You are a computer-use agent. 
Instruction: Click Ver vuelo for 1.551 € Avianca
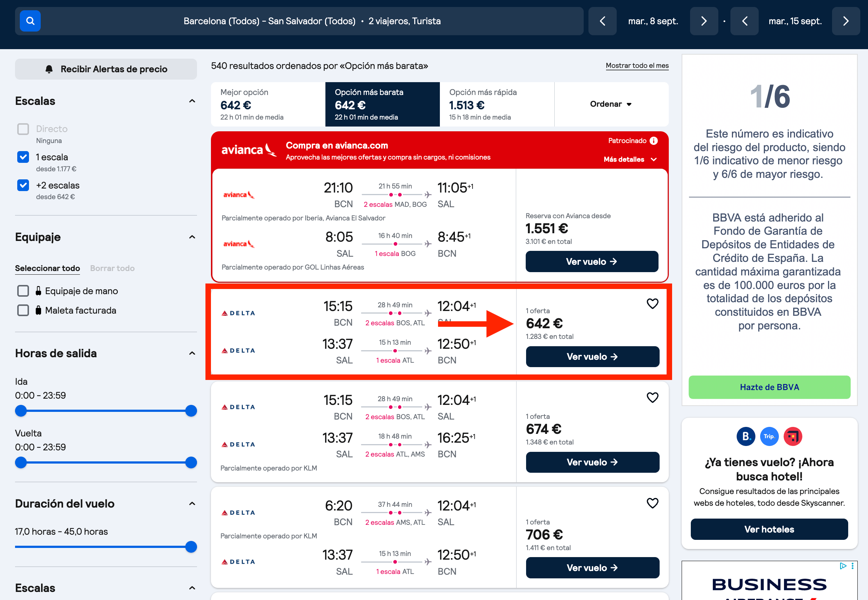point(592,261)
